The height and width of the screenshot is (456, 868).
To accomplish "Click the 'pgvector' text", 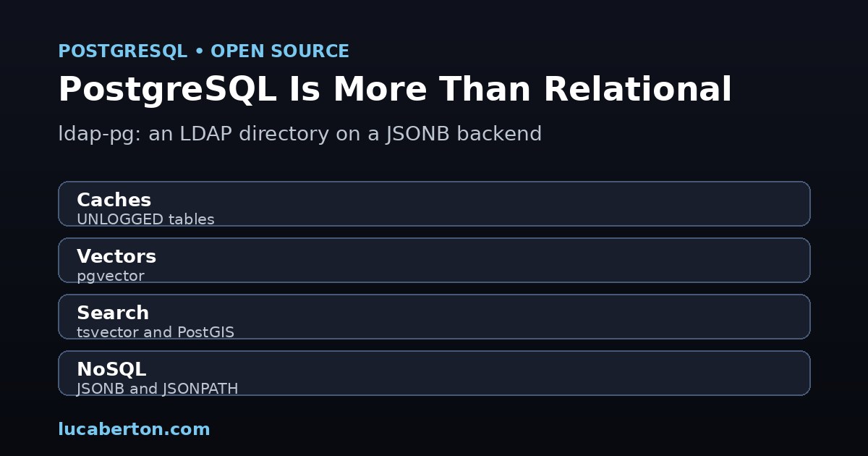I will [x=110, y=276].
